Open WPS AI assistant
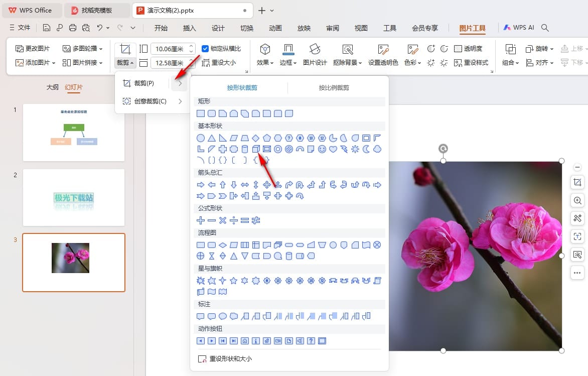The image size is (588, 376). pyautogui.click(x=519, y=28)
